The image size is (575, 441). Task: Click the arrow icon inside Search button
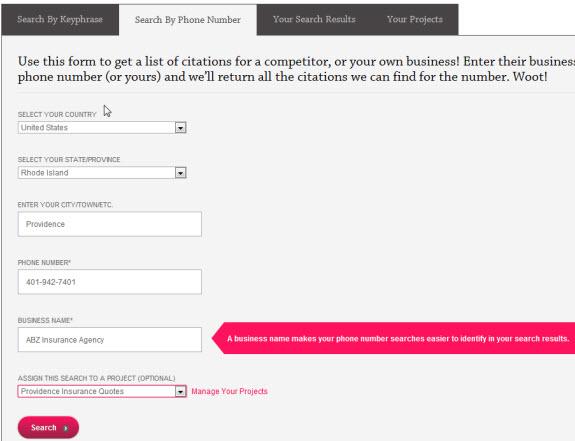[66, 428]
